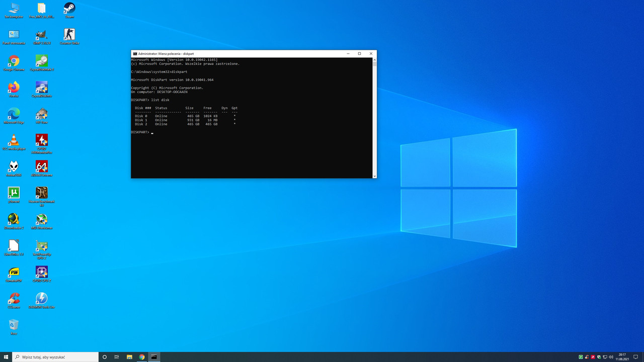Minimize the diskpart command window
The width and height of the screenshot is (644, 362).
(348, 53)
